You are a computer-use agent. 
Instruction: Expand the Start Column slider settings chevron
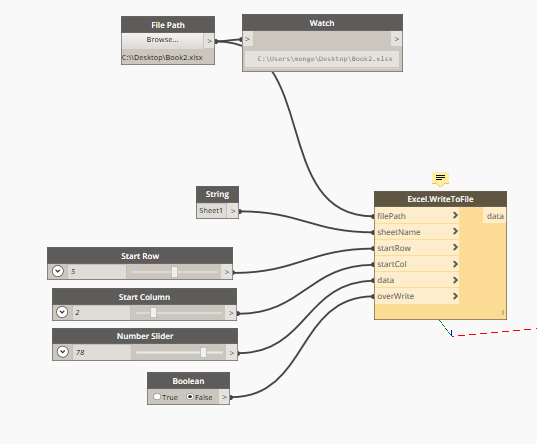coord(62,312)
